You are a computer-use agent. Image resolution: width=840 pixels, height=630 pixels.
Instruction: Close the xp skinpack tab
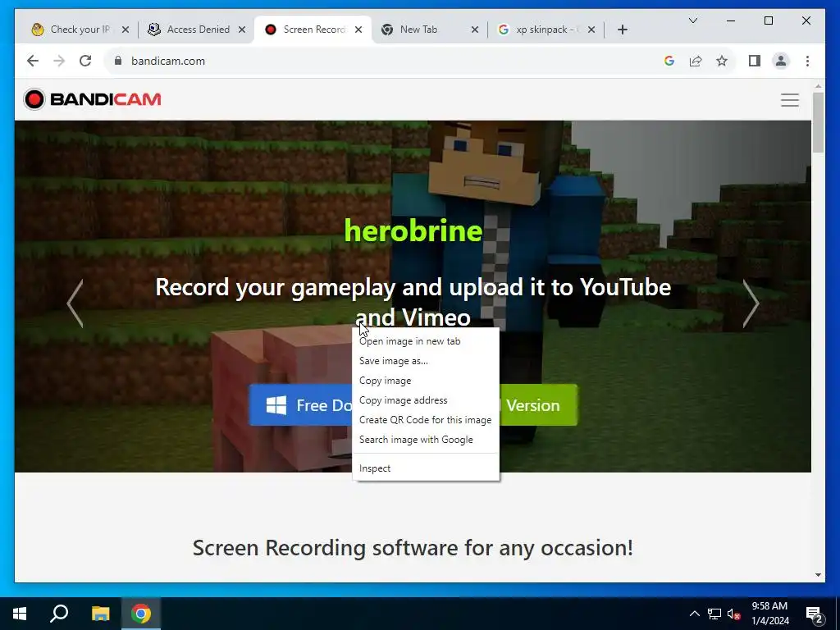pyautogui.click(x=591, y=30)
